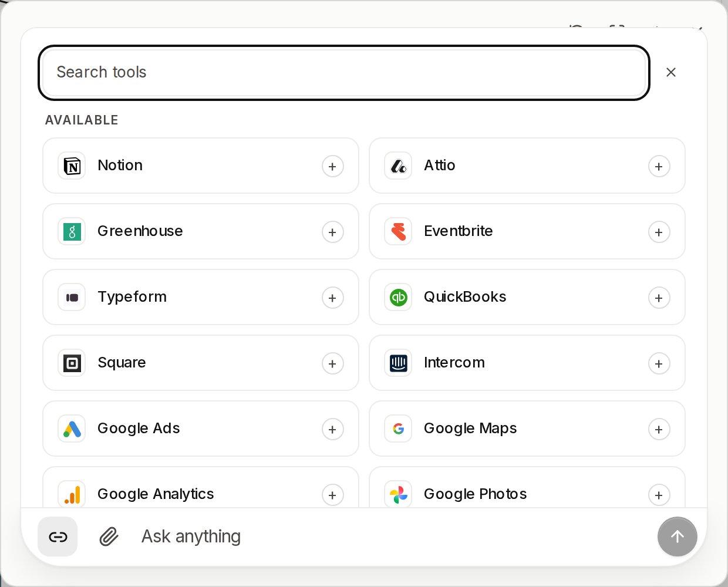
Task: Click the AVAILABLE section heading
Action: (x=82, y=120)
